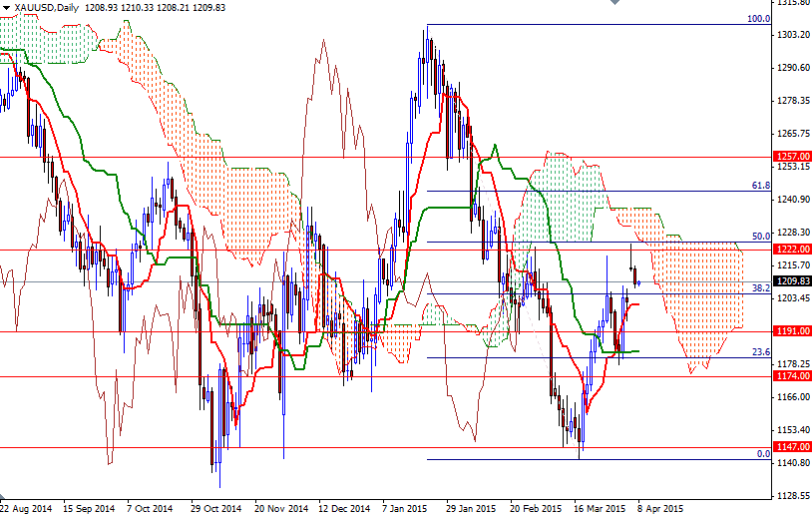Click the Fibonacci 38.2 level label
The height and width of the screenshot is (515, 812).
pyautogui.click(x=760, y=287)
